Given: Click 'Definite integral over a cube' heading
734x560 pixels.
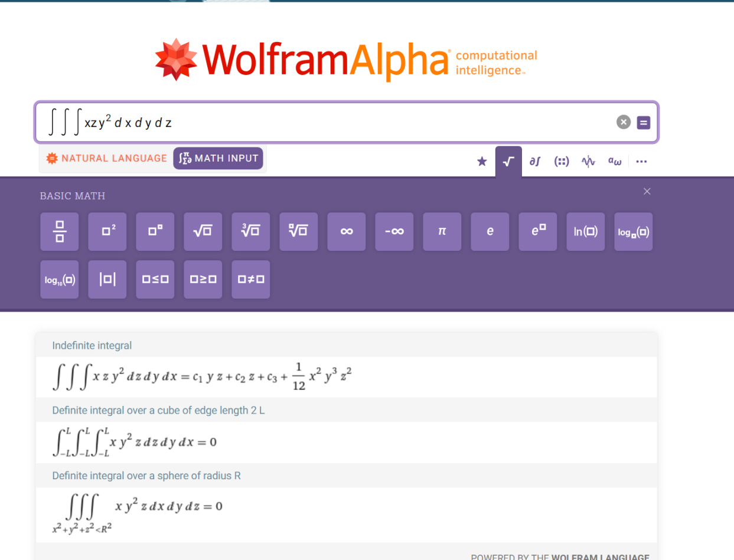Looking at the screenshot, I should point(158,410).
